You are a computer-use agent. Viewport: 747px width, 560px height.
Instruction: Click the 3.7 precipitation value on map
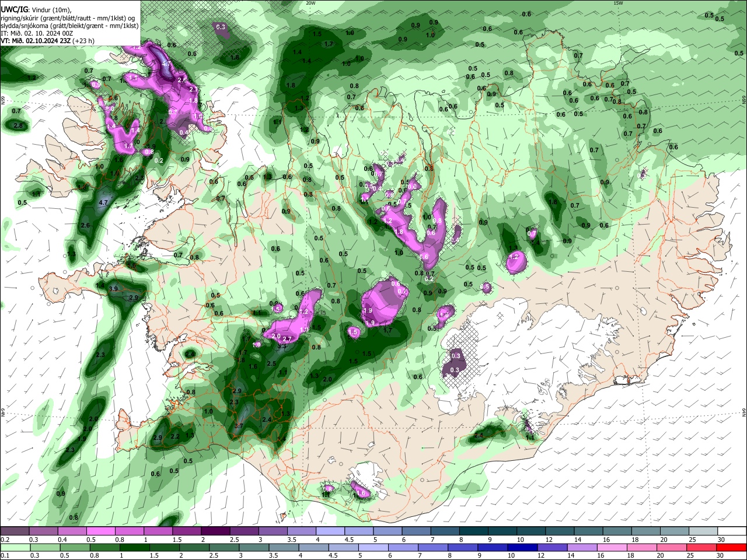coord(238,426)
